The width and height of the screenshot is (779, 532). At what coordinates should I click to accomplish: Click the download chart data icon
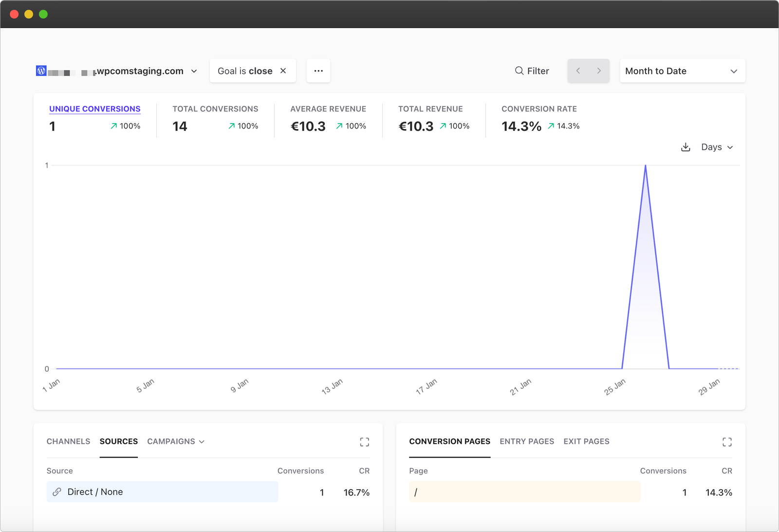[x=686, y=147]
